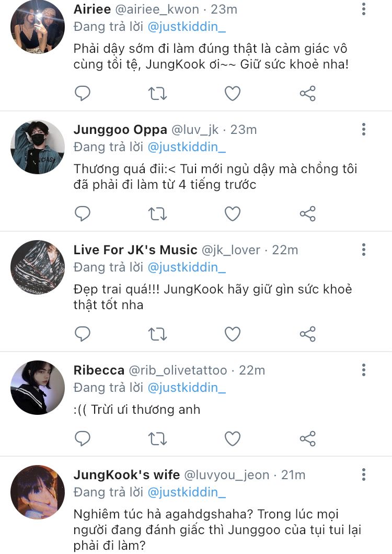This screenshot has height=554, width=392.
Task: Share the Live For JK's Music tweet
Action: pyautogui.click(x=308, y=334)
